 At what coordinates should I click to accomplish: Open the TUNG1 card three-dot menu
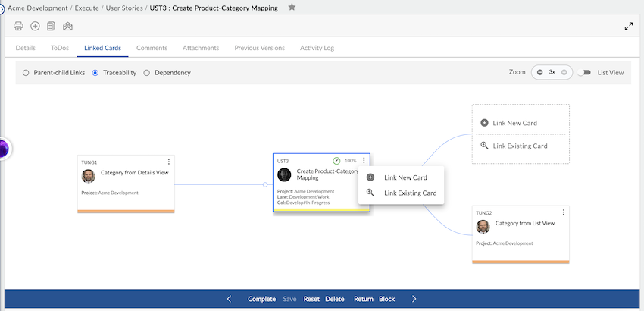(x=168, y=162)
